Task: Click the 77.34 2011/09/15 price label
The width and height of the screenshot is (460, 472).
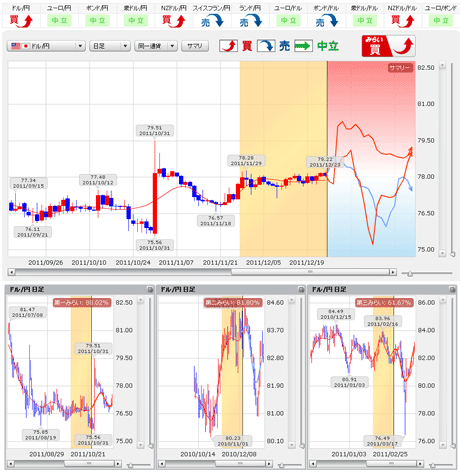Action: click(28, 183)
